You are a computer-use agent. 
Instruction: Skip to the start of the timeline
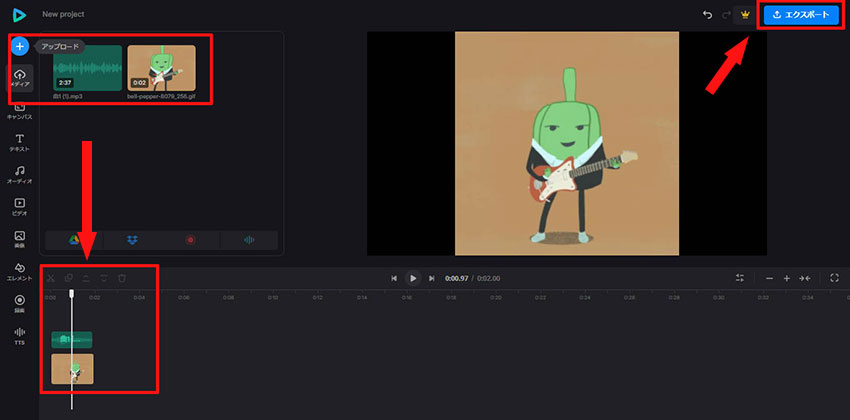(394, 278)
